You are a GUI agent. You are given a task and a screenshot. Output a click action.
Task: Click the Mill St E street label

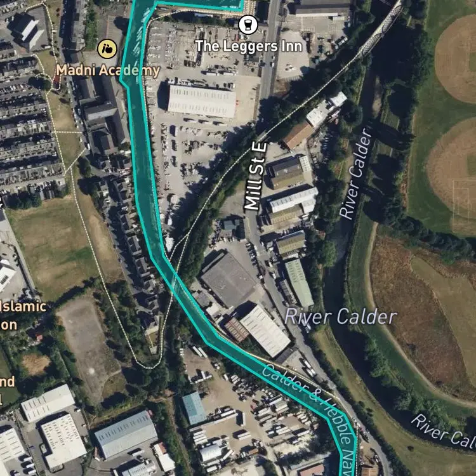(x=256, y=176)
